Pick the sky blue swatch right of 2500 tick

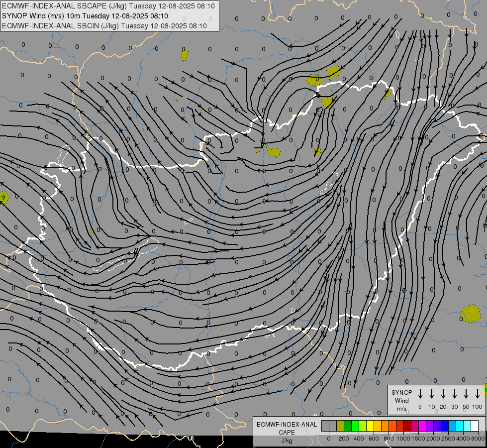coord(452,426)
